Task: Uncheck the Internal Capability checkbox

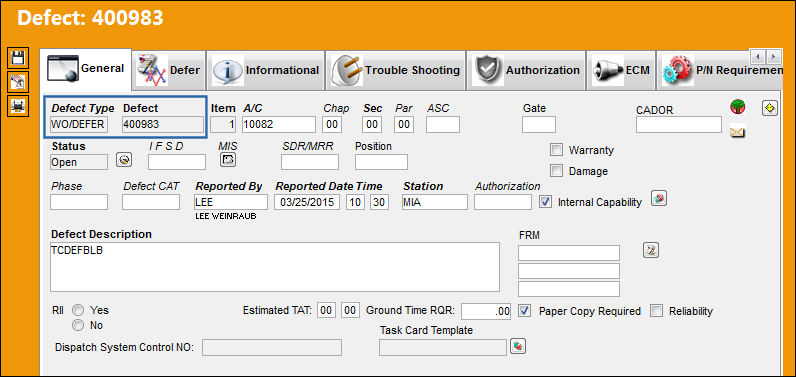Action: pyautogui.click(x=546, y=201)
